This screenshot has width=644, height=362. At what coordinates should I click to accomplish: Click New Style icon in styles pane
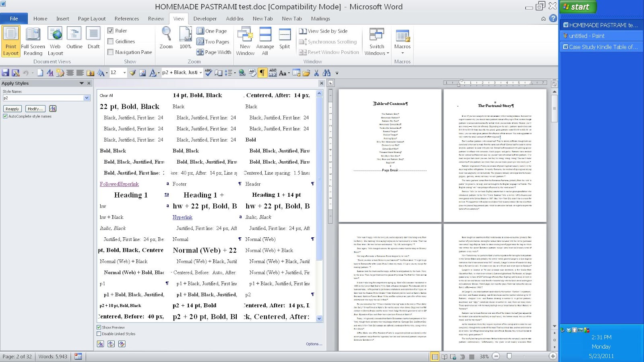[100, 344]
